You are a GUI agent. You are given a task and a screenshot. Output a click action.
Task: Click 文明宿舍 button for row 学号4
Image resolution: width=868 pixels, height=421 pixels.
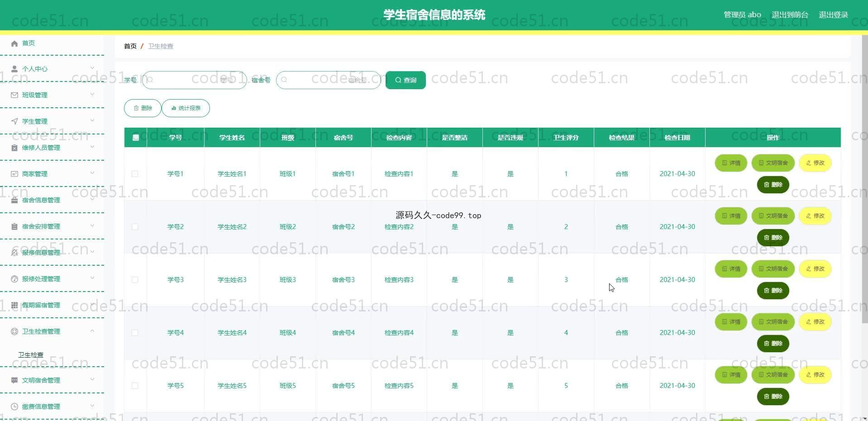pos(773,322)
